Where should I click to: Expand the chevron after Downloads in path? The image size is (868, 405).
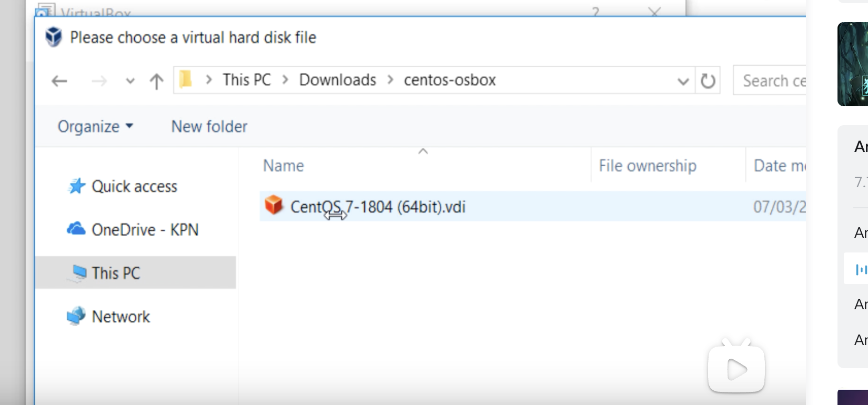click(x=390, y=80)
